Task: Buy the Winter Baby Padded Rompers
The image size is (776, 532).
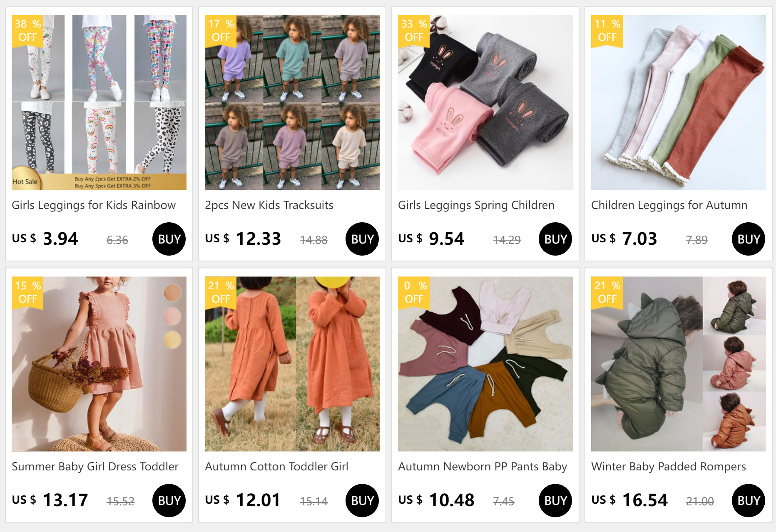Action: click(x=749, y=500)
